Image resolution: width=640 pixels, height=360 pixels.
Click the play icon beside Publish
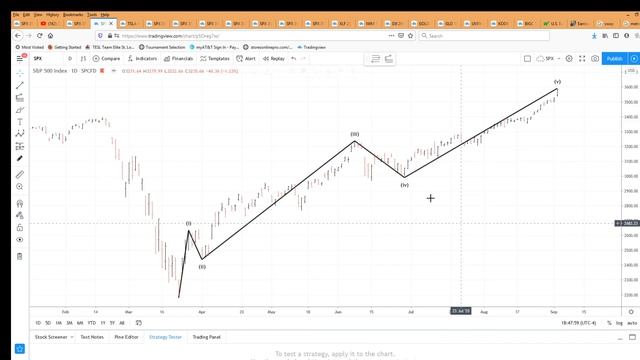coord(634,59)
